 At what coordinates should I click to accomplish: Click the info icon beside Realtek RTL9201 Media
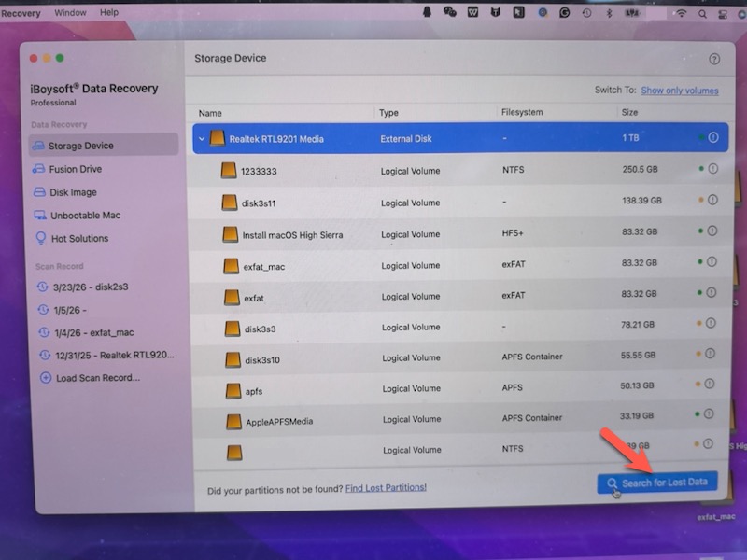pos(712,137)
